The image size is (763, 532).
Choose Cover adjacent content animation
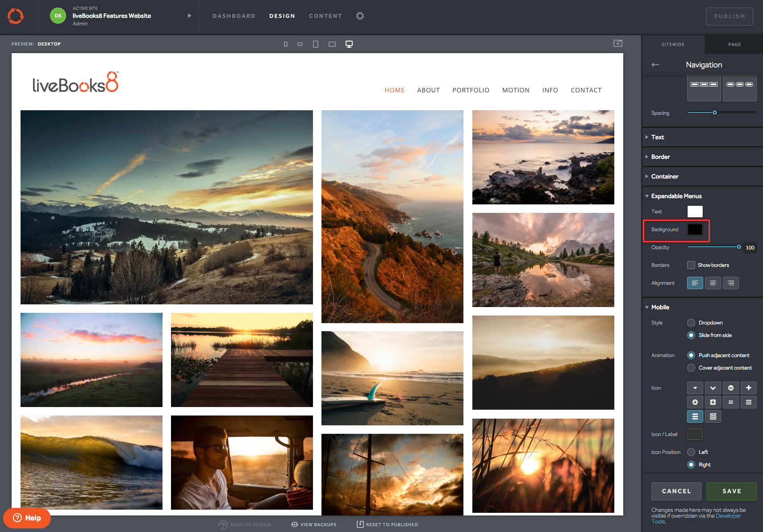pyautogui.click(x=691, y=368)
